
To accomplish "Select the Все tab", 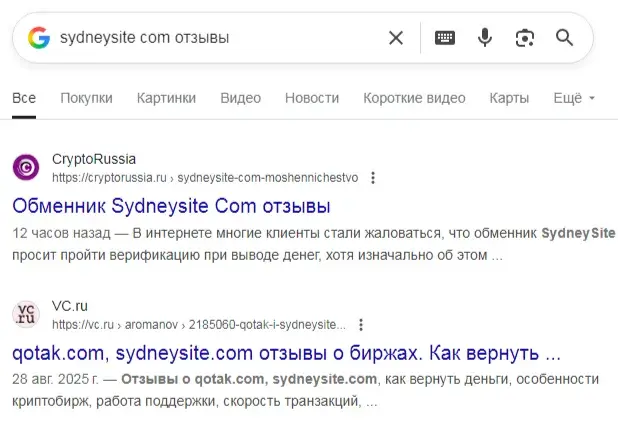I will (24, 98).
